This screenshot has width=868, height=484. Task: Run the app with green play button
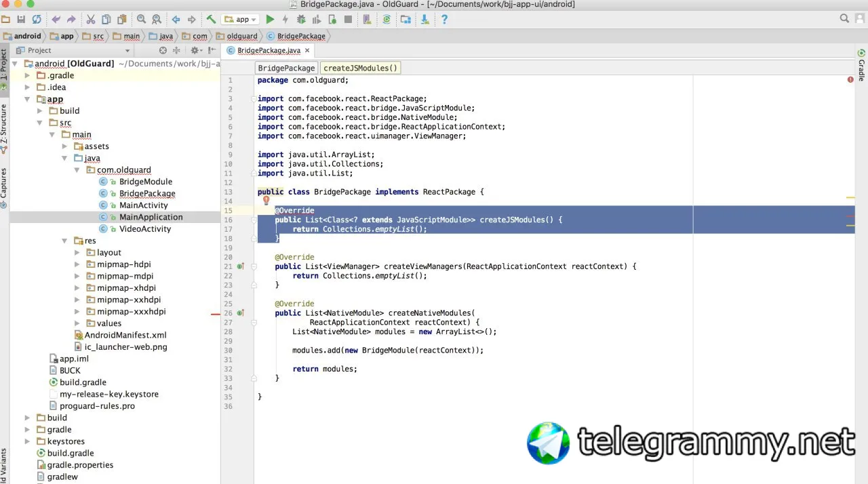[270, 20]
